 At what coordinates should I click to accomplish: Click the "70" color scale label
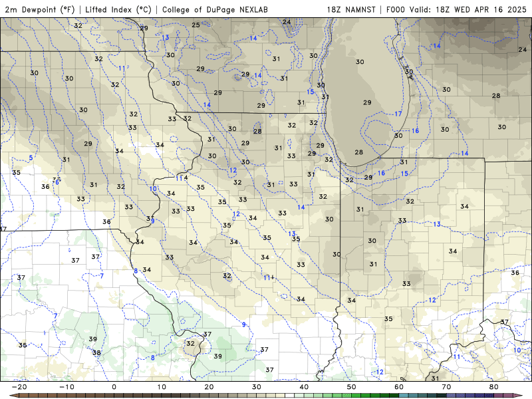[x=446, y=387]
